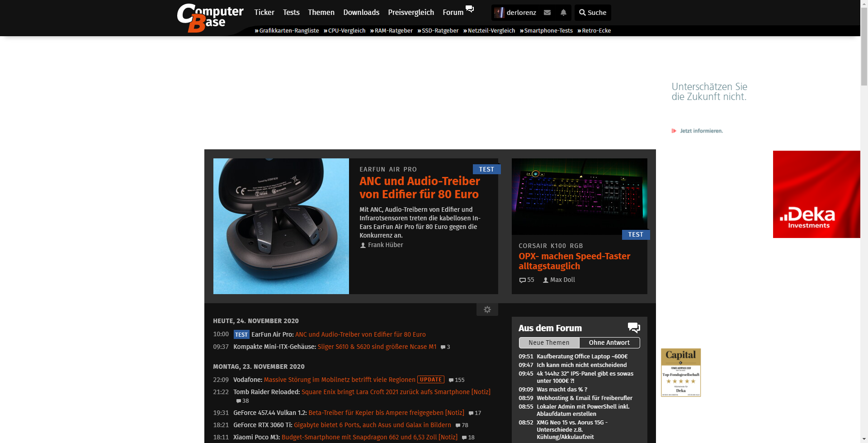The image size is (868, 443).
Task: Click Aus dem Forum heading
Action: click(x=550, y=328)
